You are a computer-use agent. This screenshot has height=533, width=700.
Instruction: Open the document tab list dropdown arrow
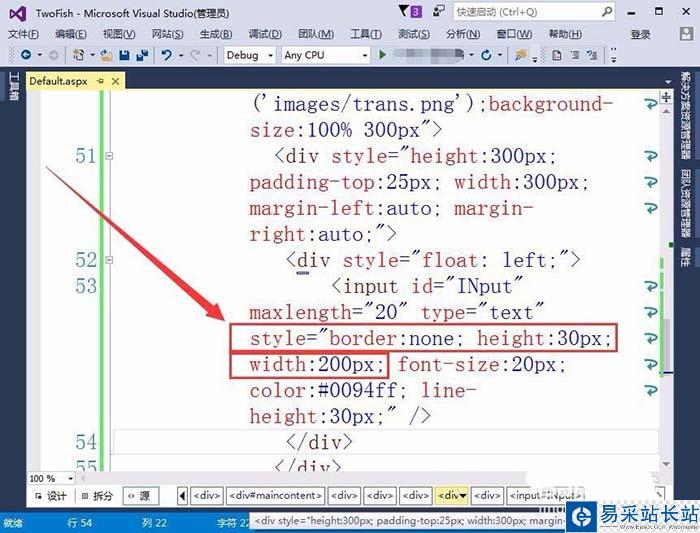pos(668,82)
